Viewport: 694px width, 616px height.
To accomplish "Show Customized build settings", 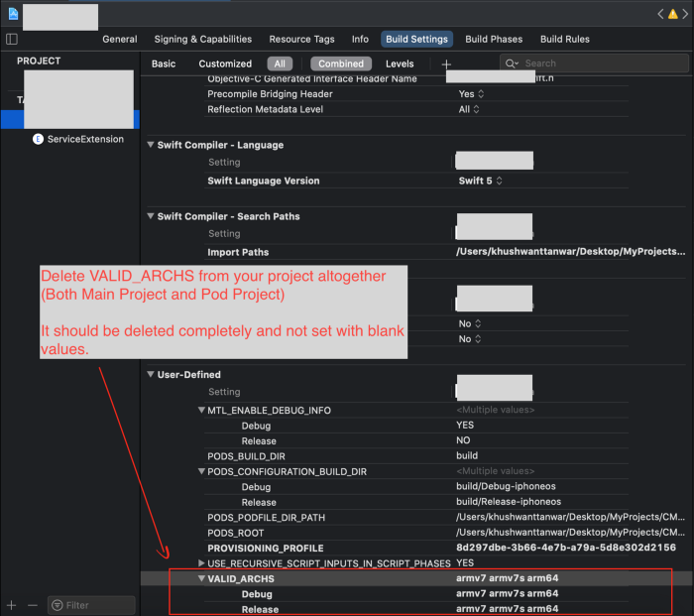I will click(225, 63).
